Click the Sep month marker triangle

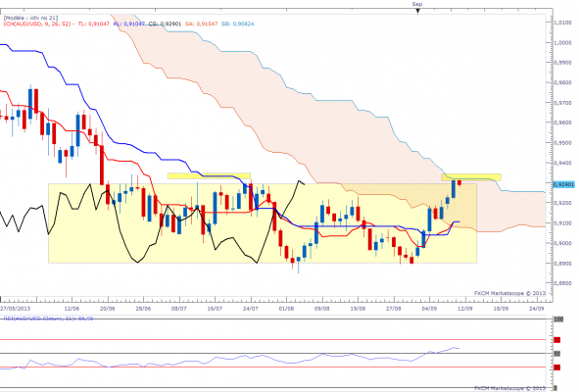click(x=417, y=11)
